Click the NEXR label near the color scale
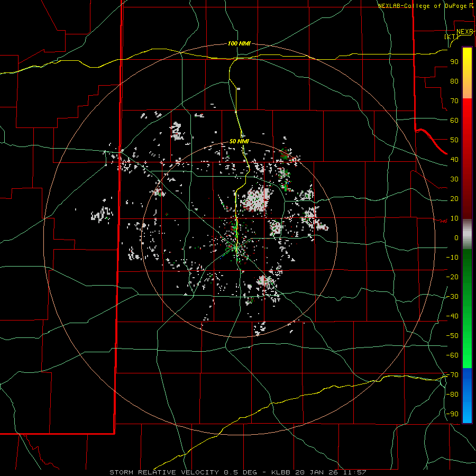 coord(465,32)
